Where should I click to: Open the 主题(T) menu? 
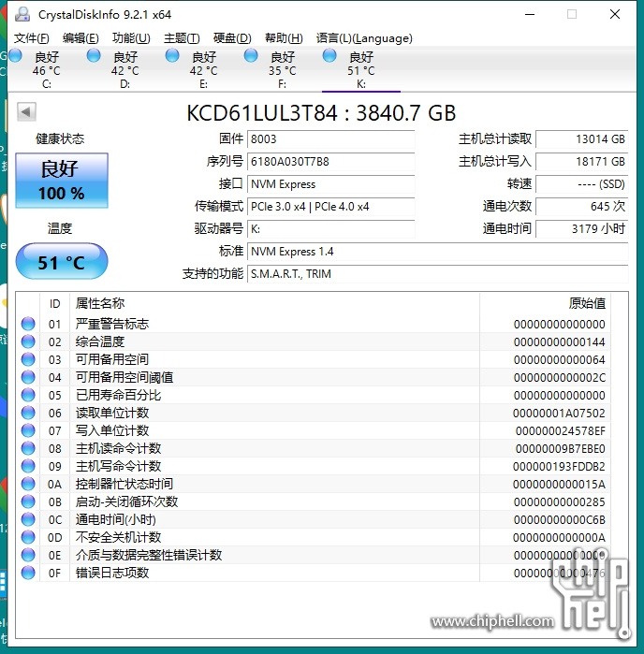click(x=182, y=38)
